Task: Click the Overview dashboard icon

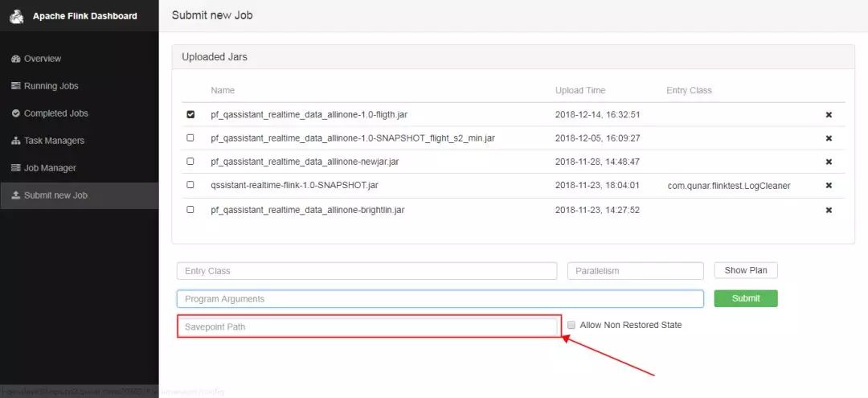Action: pyautogui.click(x=15, y=59)
